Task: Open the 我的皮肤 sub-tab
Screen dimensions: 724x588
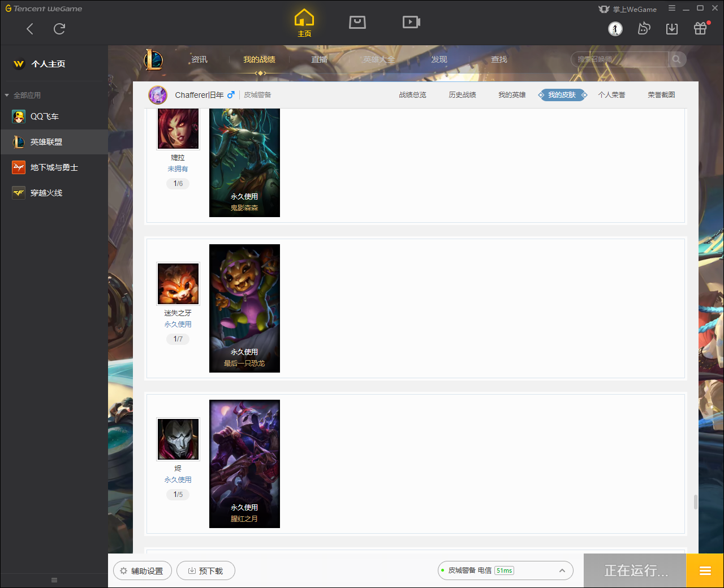Action: [562, 95]
